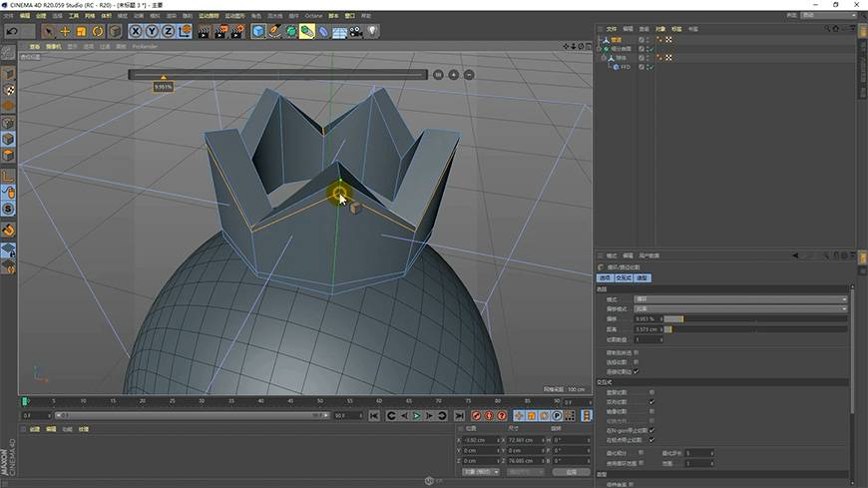Add a Light bulb icon
The width and height of the screenshot is (868, 488).
(x=372, y=31)
